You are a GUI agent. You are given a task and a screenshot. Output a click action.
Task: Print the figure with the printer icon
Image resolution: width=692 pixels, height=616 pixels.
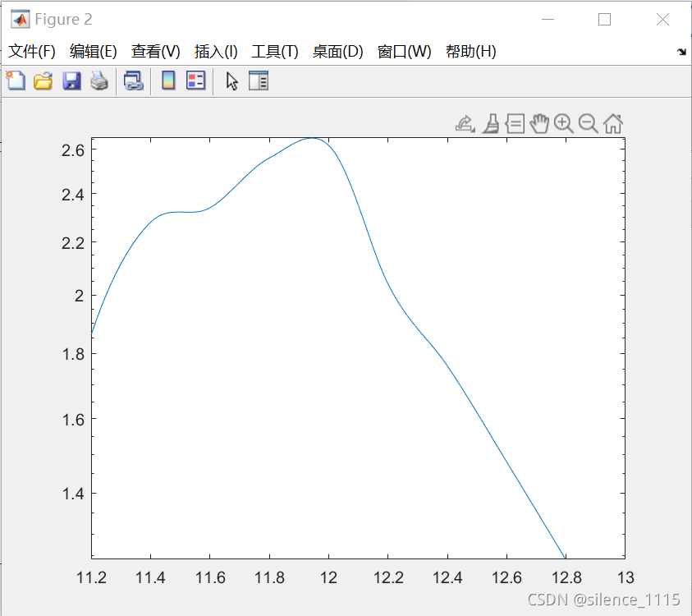[99, 80]
